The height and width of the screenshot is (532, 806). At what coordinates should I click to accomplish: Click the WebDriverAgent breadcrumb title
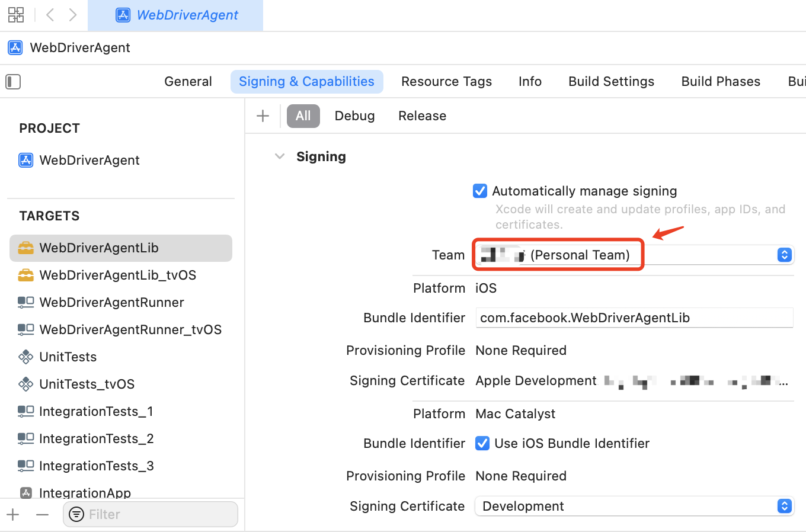pyautogui.click(x=80, y=47)
